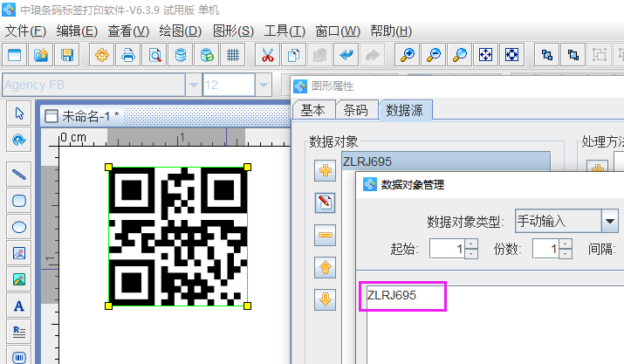Zoom out with the magnifier minus icon

pyautogui.click(x=434, y=55)
